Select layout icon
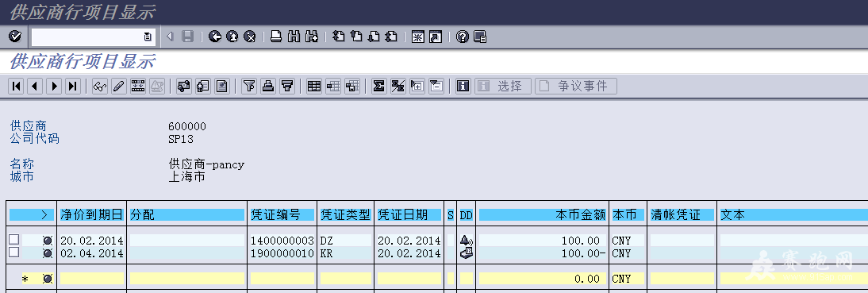The image size is (868, 293). tap(332, 86)
